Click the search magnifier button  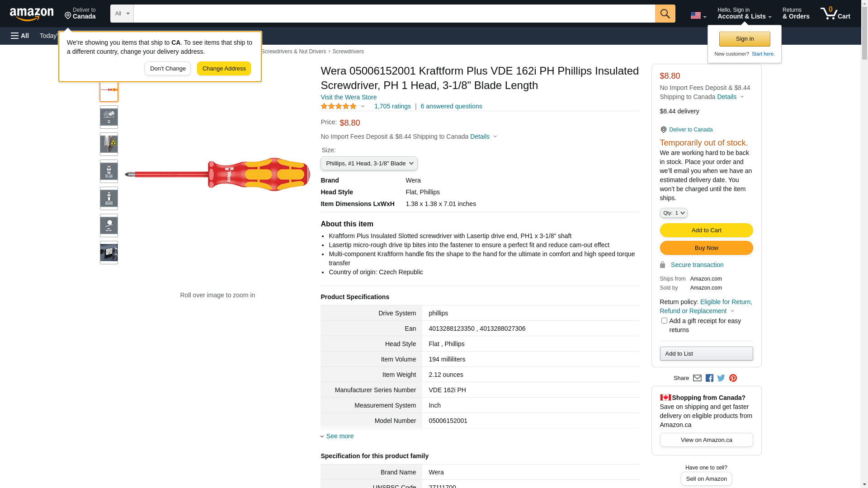coord(665,14)
